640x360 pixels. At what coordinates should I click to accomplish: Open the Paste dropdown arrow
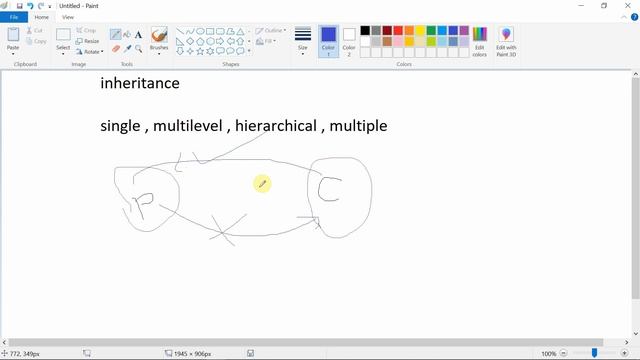pyautogui.click(x=13, y=54)
